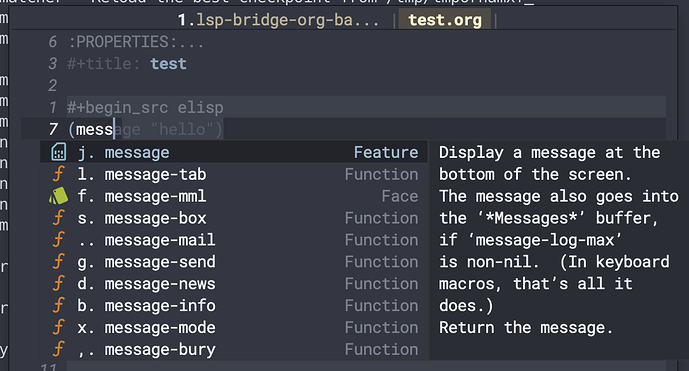Click the feature icon beside message
689x371 pixels.
(x=58, y=152)
